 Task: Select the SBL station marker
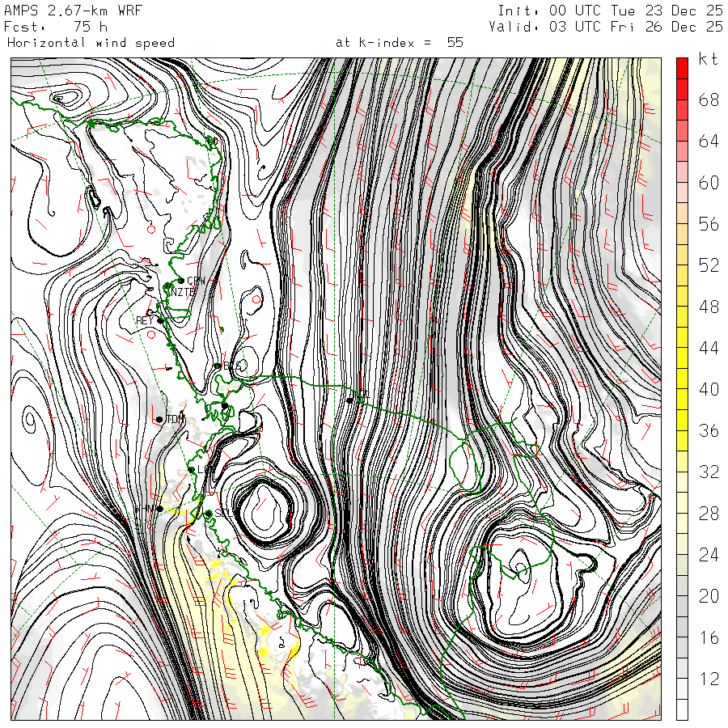click(208, 514)
